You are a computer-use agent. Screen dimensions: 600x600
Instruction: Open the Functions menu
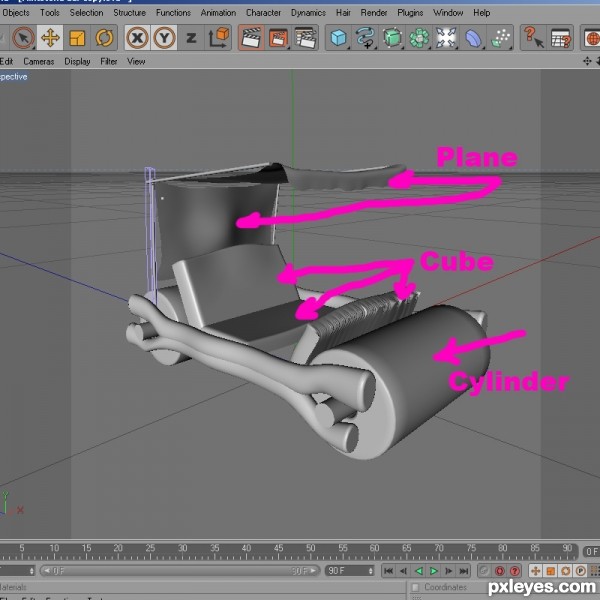pos(173,13)
